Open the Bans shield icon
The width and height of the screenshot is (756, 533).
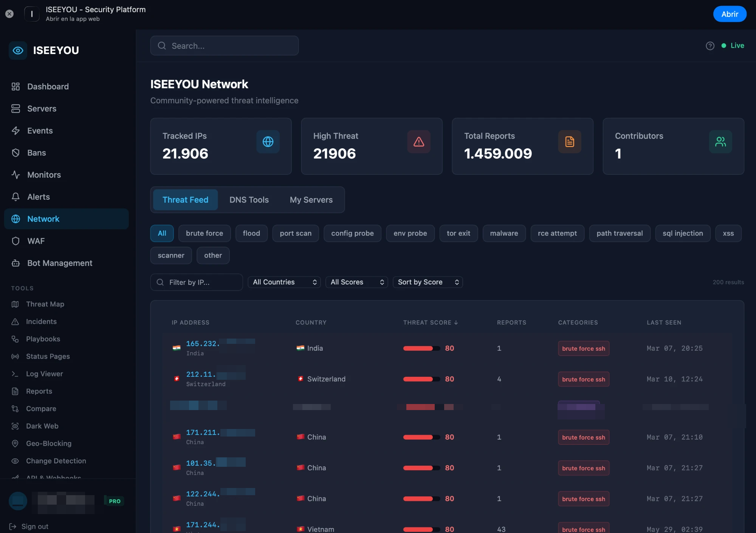click(15, 153)
